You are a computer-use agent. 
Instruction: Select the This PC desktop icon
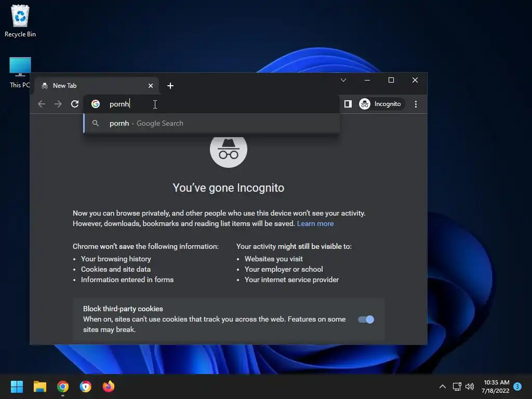coord(20,73)
